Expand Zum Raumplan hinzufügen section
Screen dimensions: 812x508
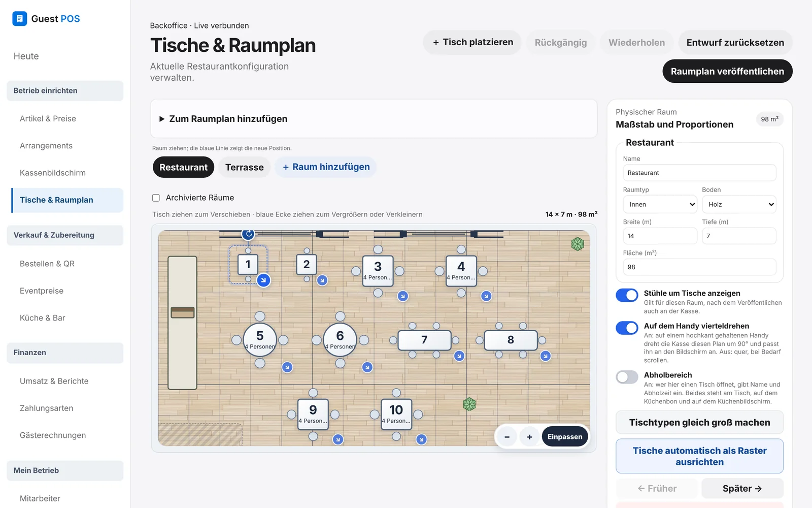(374, 119)
